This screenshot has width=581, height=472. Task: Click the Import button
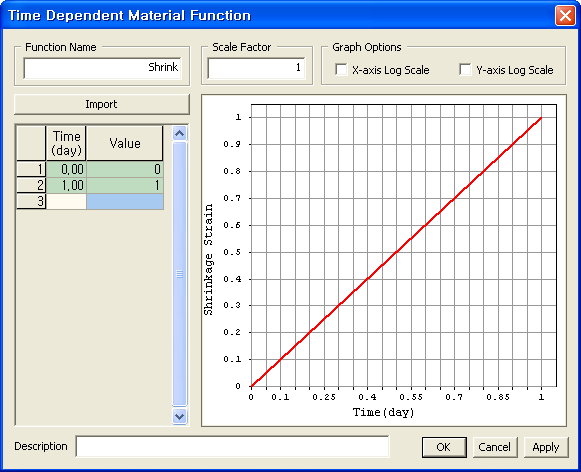pyautogui.click(x=102, y=104)
